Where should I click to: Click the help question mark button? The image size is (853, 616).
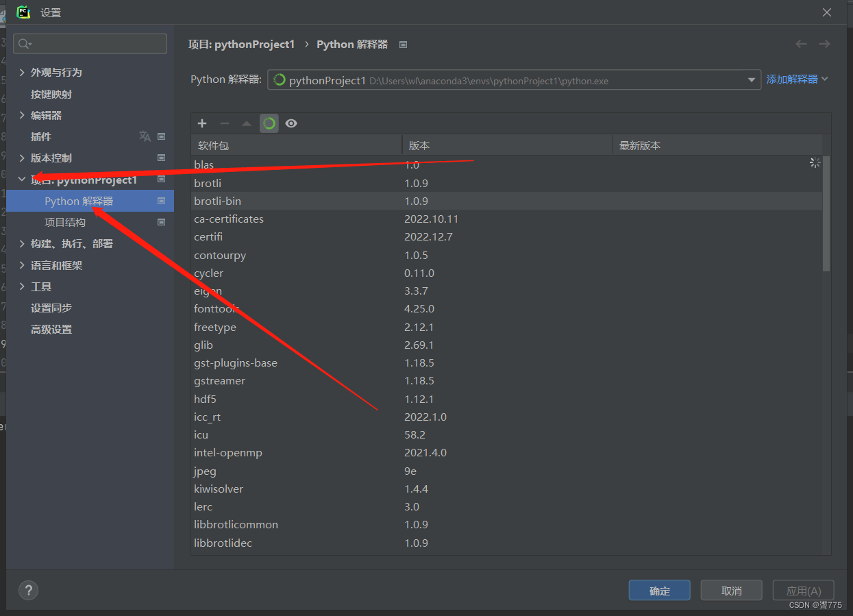[x=28, y=590]
